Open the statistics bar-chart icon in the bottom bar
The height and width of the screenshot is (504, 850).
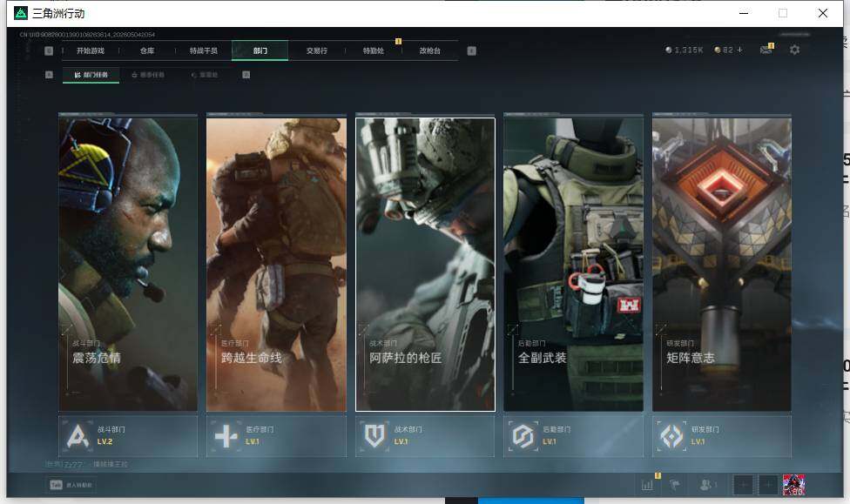point(647,485)
